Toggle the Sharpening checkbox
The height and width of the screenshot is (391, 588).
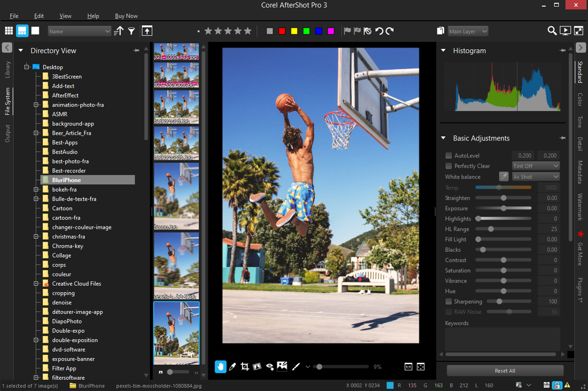[448, 301]
